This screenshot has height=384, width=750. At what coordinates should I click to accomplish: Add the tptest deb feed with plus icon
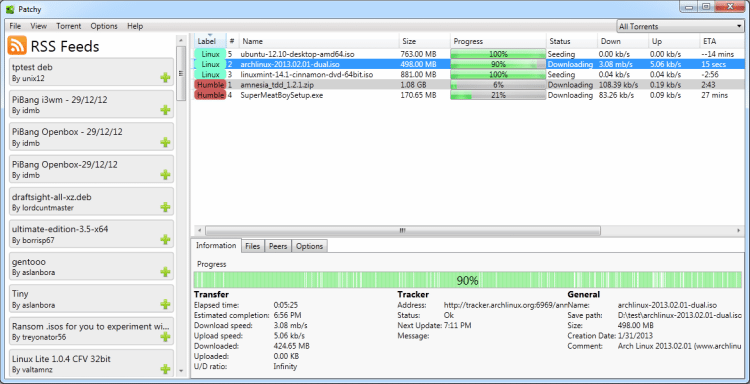[165, 77]
